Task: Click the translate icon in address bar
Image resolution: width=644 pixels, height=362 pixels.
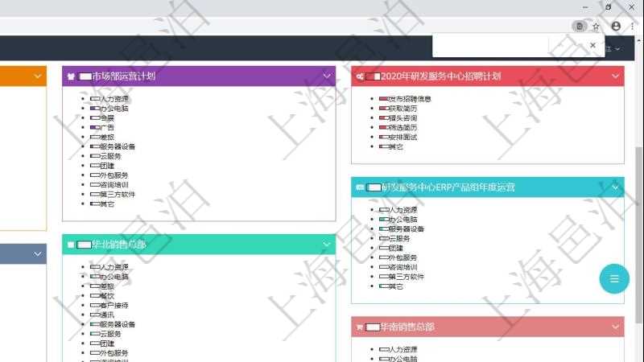Action: coord(578,26)
